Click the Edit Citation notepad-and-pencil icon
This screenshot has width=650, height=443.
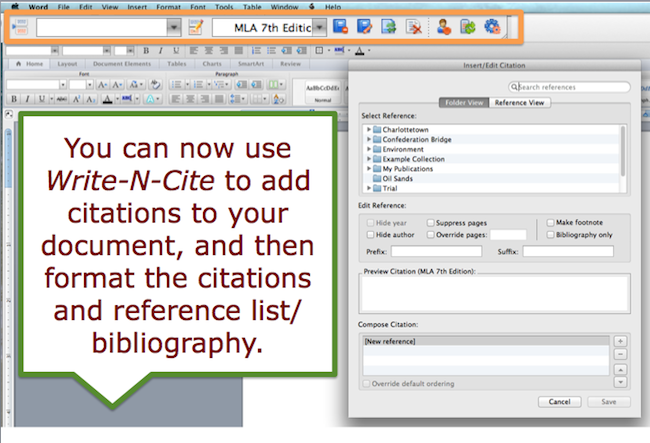coord(196,27)
